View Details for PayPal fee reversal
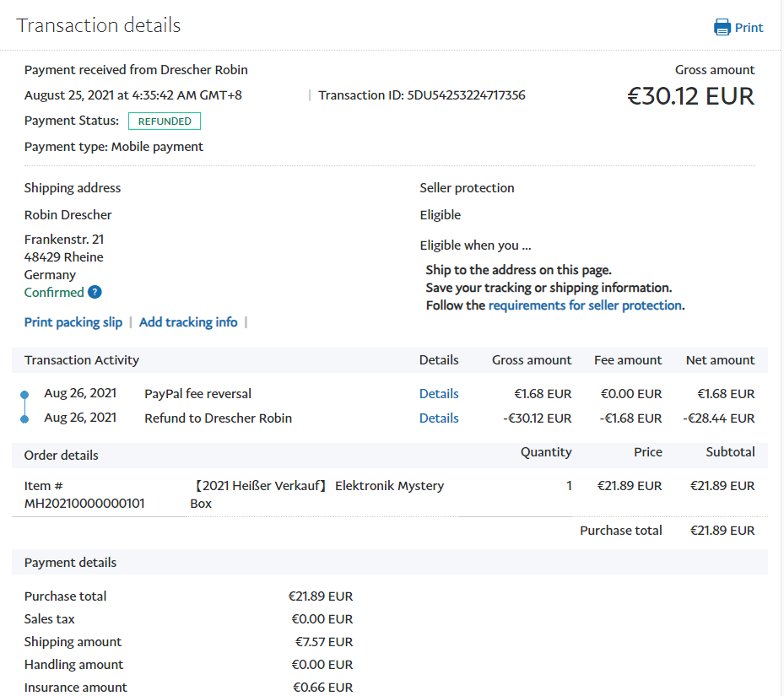This screenshot has width=784, height=696. [439, 394]
